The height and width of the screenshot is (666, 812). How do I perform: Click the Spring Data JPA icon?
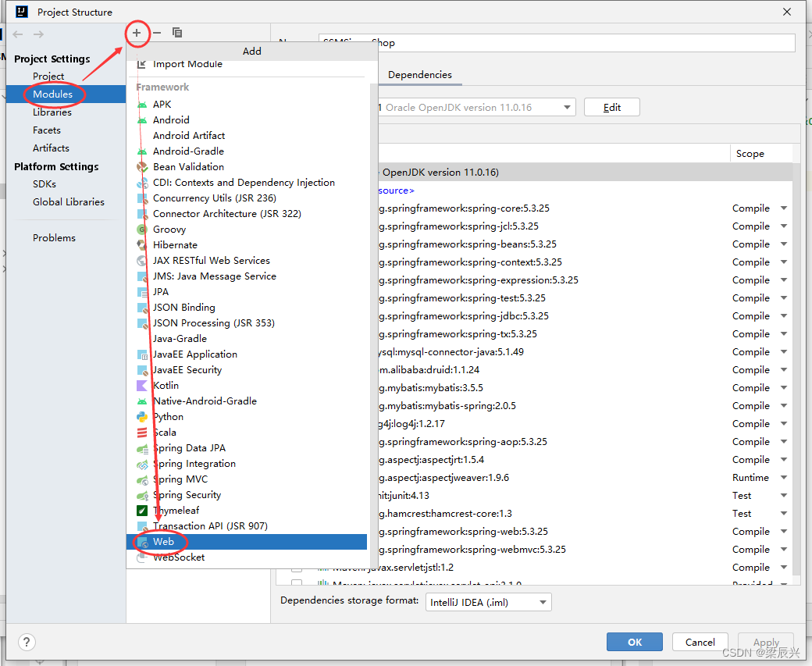(142, 448)
